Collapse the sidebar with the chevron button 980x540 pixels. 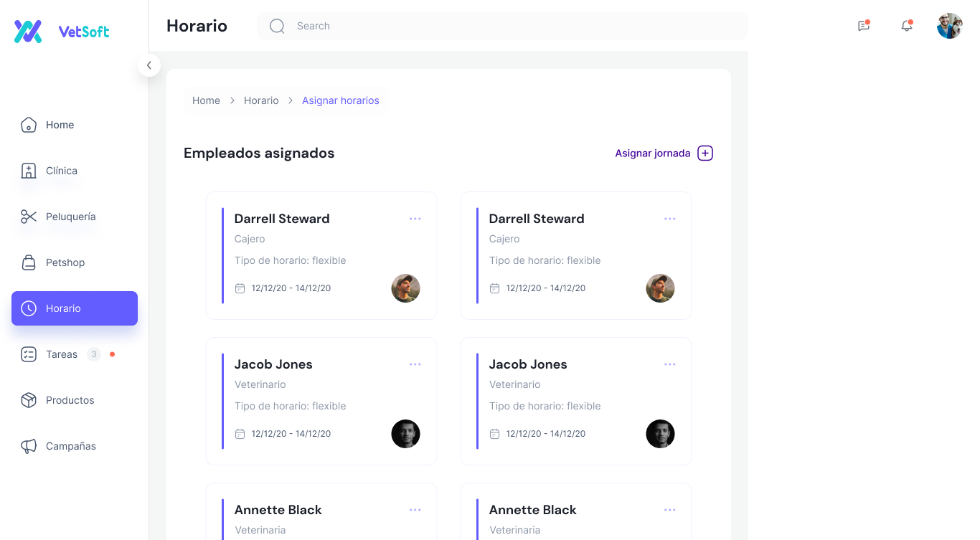pyautogui.click(x=149, y=65)
